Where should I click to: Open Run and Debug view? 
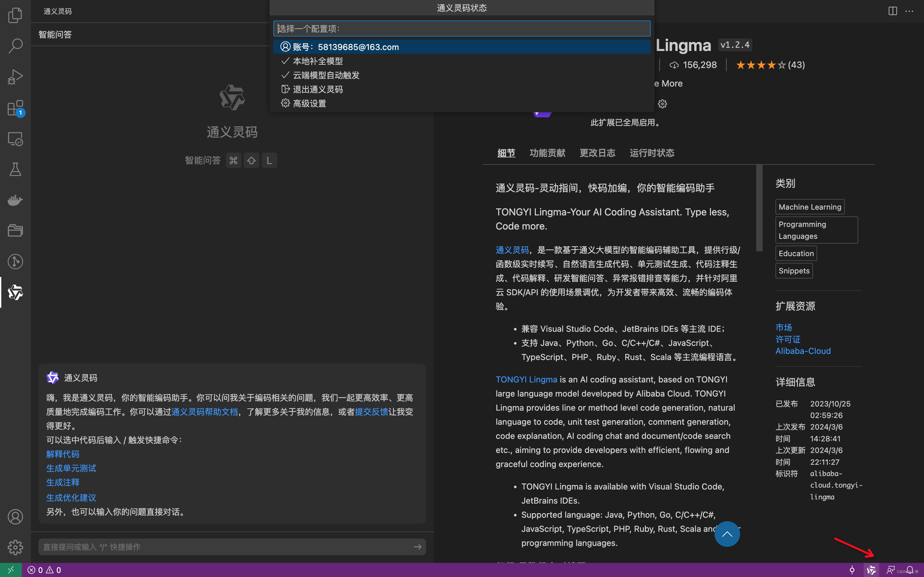(x=15, y=77)
